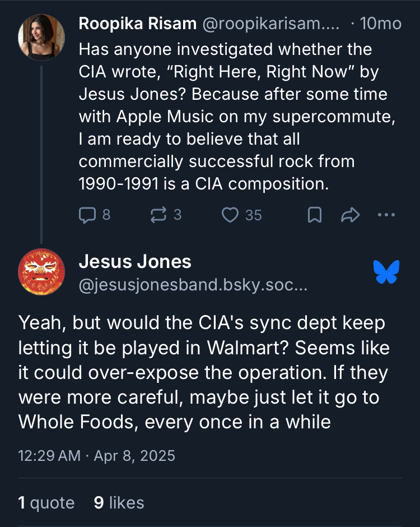Screen dimensions: 420x527
Task: Bookmark Roopika Risam's post
Action: (x=315, y=215)
